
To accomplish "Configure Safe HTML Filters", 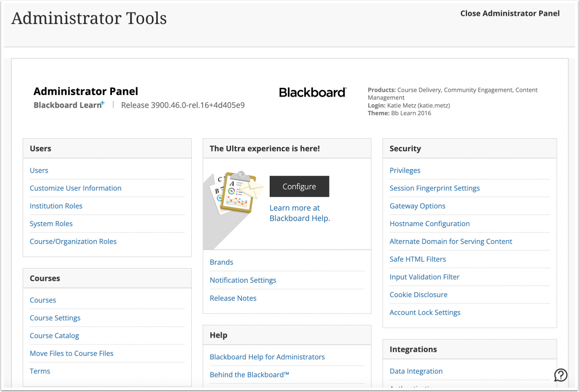I will pos(418,259).
